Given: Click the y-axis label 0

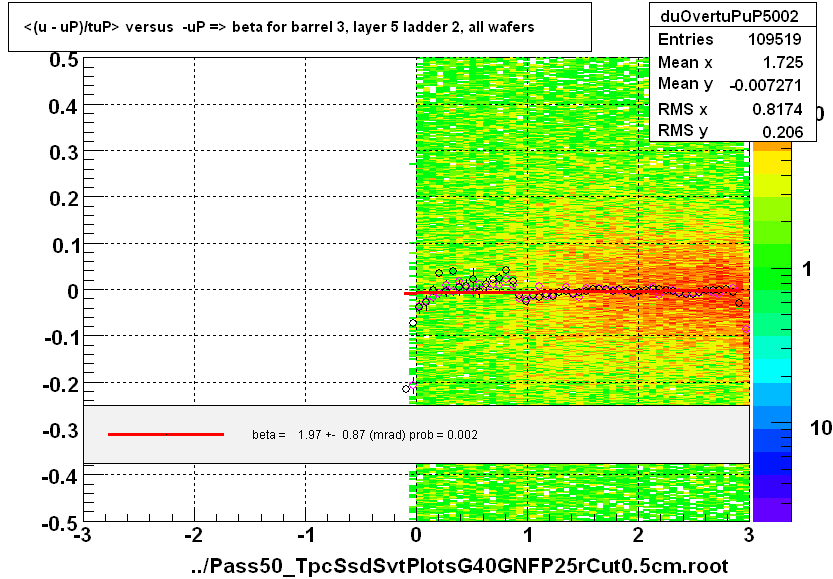Looking at the screenshot, I should (73, 291).
